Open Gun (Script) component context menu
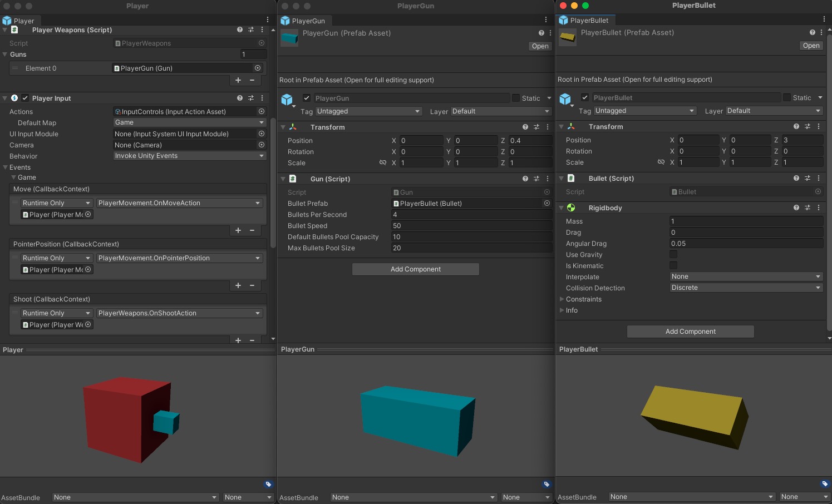The width and height of the screenshot is (832, 504). click(548, 179)
